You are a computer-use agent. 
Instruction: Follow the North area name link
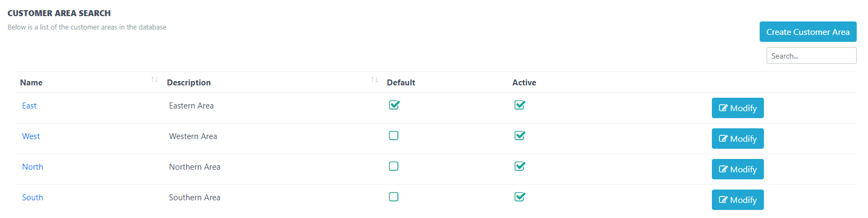coord(32,167)
